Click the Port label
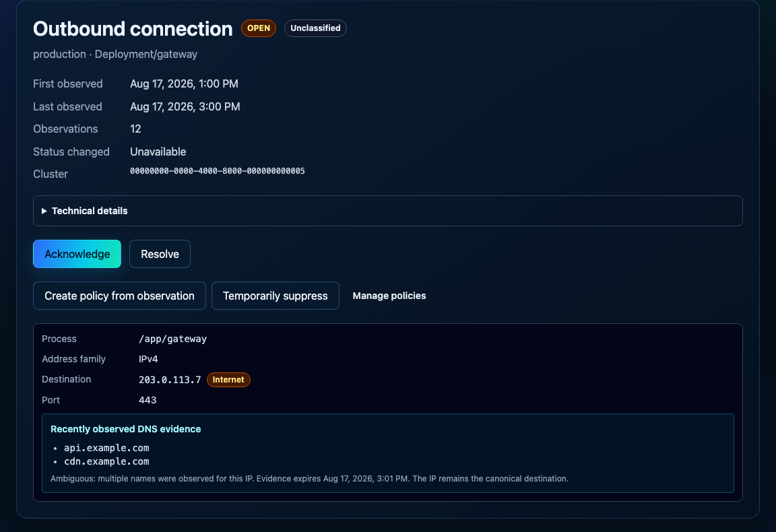The image size is (776, 532). 51,400
